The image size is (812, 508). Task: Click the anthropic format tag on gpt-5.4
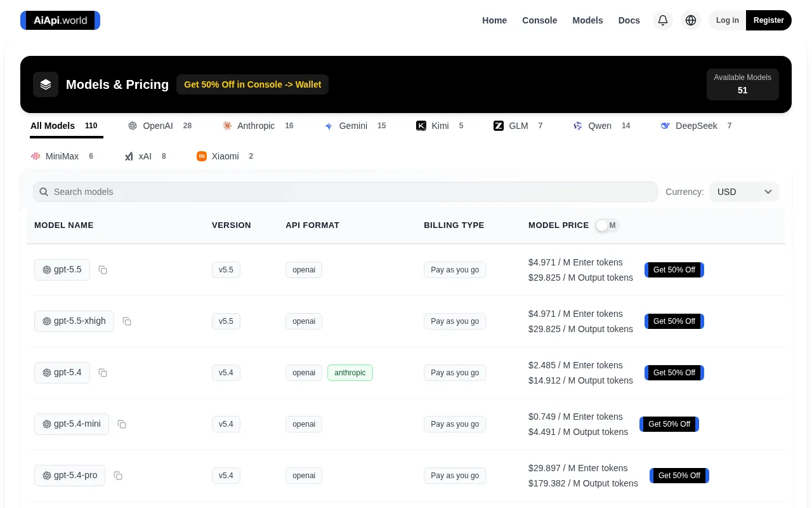click(x=350, y=373)
